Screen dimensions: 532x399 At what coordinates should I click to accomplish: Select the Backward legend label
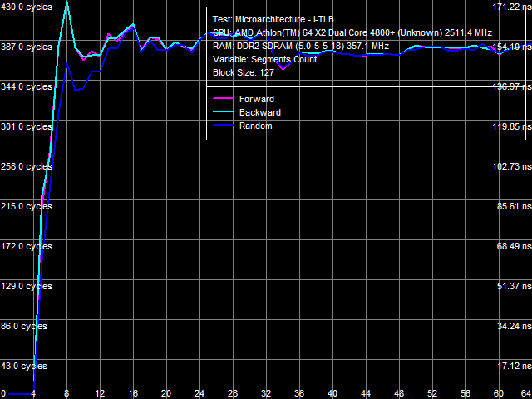point(259,112)
